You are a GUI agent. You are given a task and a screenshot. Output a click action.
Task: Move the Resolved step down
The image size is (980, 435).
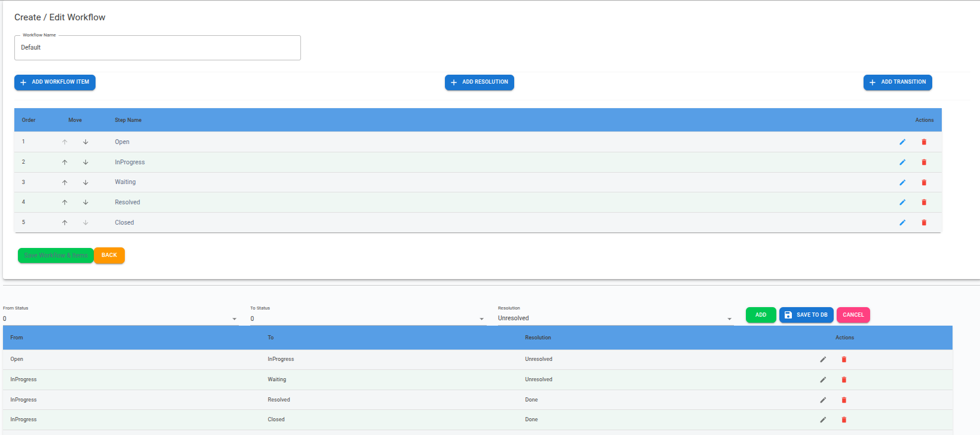(x=85, y=203)
